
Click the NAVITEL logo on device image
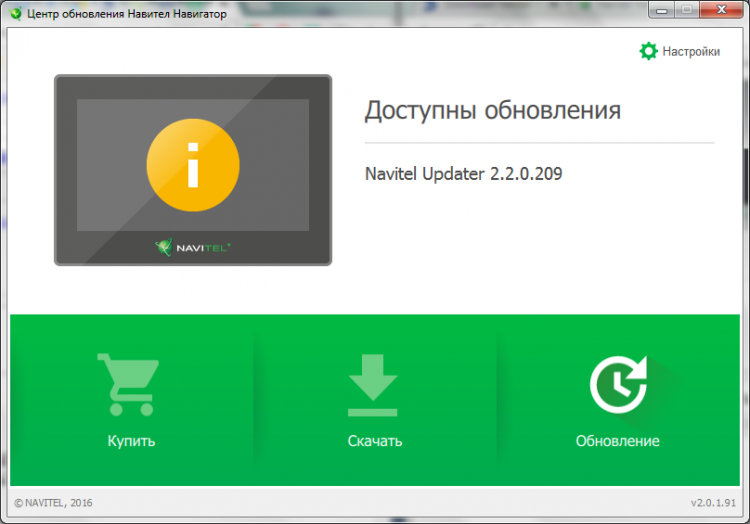tap(193, 247)
